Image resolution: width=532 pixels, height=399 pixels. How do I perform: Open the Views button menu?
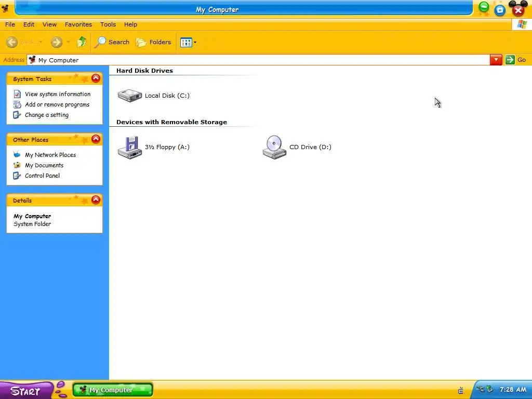[188, 43]
